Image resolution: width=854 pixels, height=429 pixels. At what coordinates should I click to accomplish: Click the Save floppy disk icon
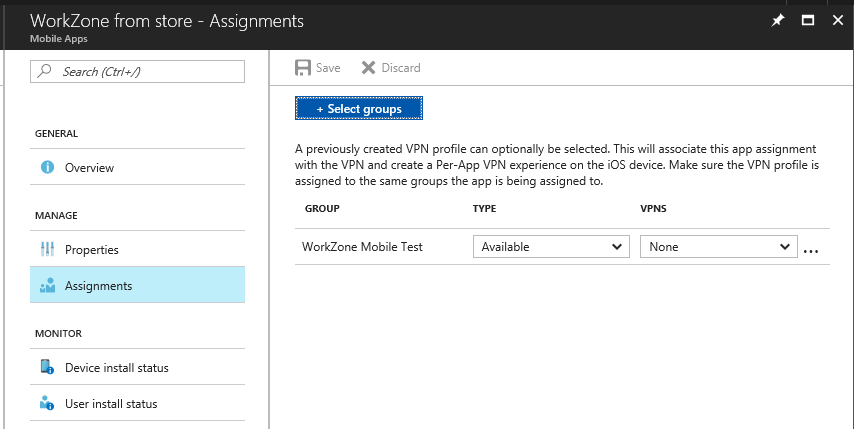point(303,68)
